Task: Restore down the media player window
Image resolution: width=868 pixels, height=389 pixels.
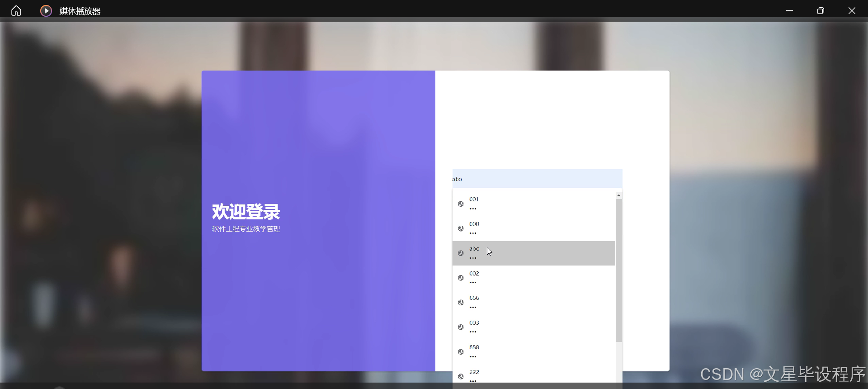Action: 821,10
